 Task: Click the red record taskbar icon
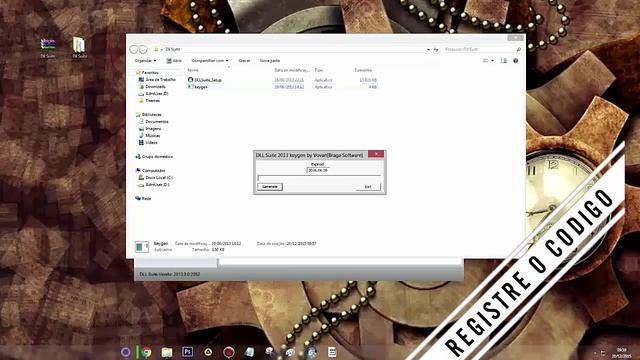pyautogui.click(x=229, y=352)
